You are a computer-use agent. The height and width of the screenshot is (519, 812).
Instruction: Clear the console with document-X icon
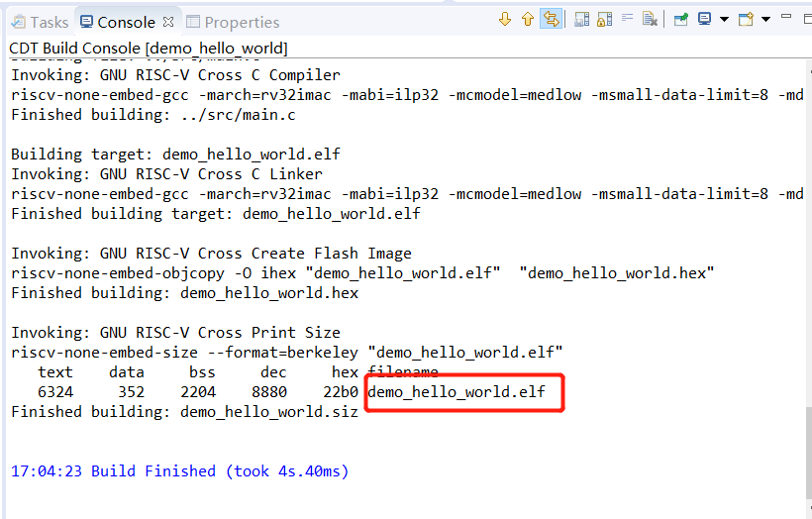pos(650,20)
